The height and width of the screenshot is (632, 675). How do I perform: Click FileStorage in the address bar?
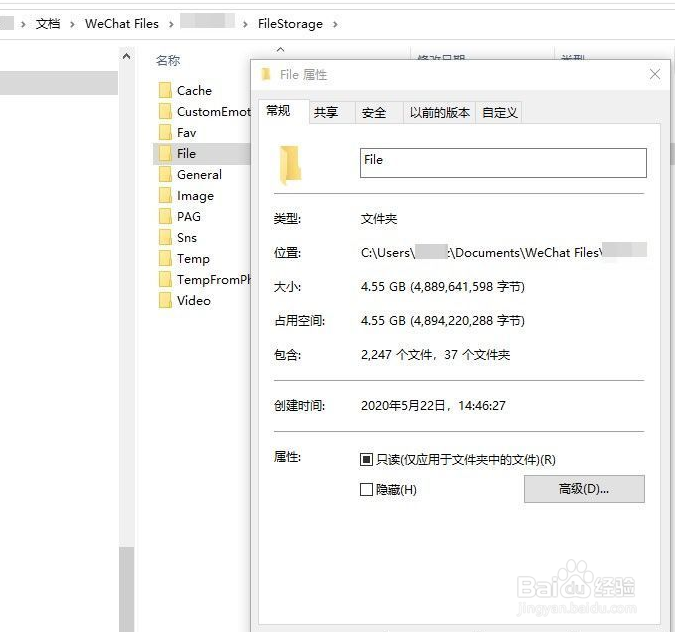coord(290,24)
